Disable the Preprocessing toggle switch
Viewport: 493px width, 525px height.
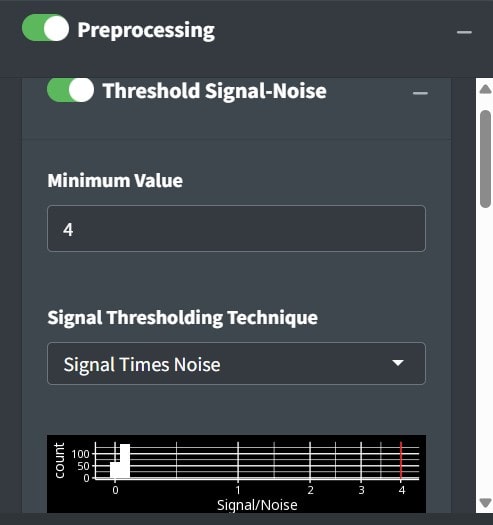coord(46,28)
